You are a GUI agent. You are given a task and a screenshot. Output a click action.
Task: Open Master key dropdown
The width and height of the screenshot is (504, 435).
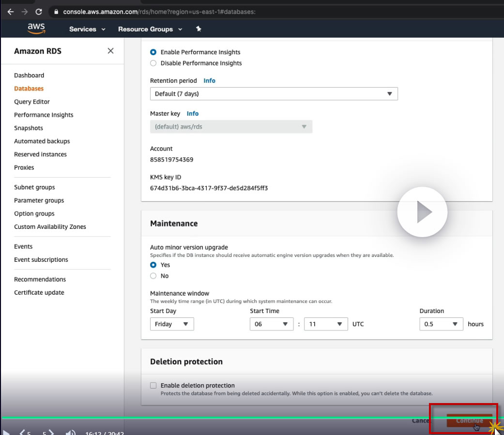(231, 127)
